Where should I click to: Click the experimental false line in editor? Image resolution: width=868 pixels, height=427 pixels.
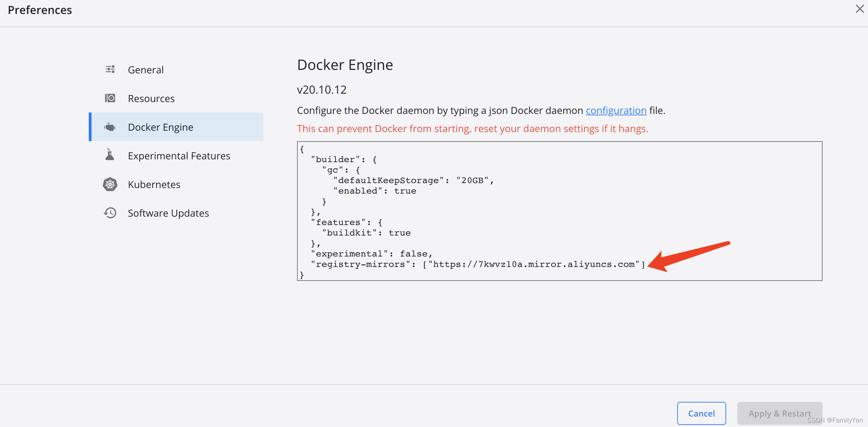372,254
